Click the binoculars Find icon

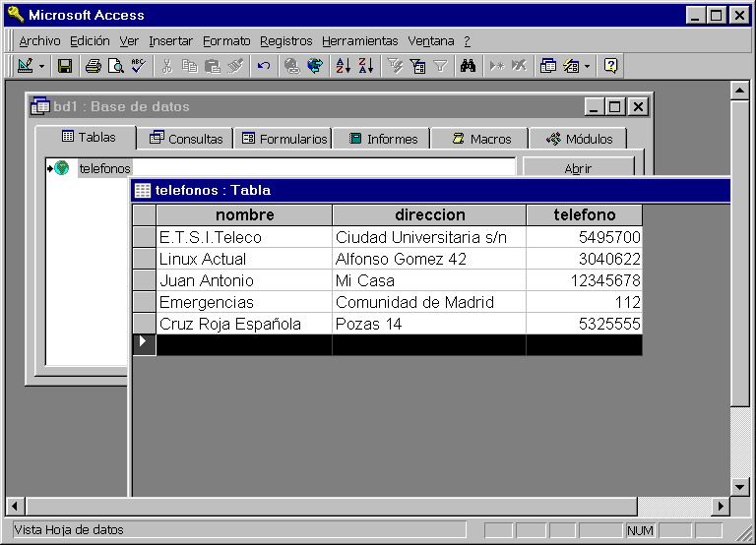click(x=468, y=66)
